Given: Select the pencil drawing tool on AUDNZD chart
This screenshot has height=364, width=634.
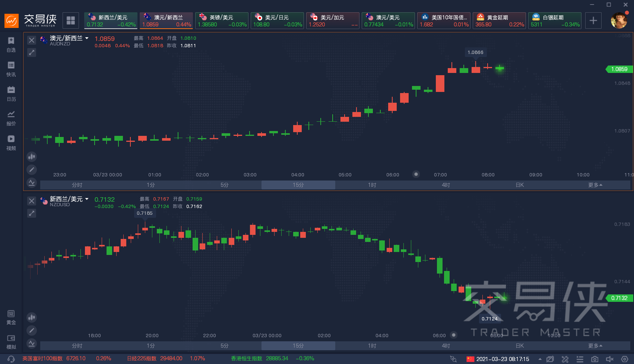Looking at the screenshot, I should pos(32,170).
